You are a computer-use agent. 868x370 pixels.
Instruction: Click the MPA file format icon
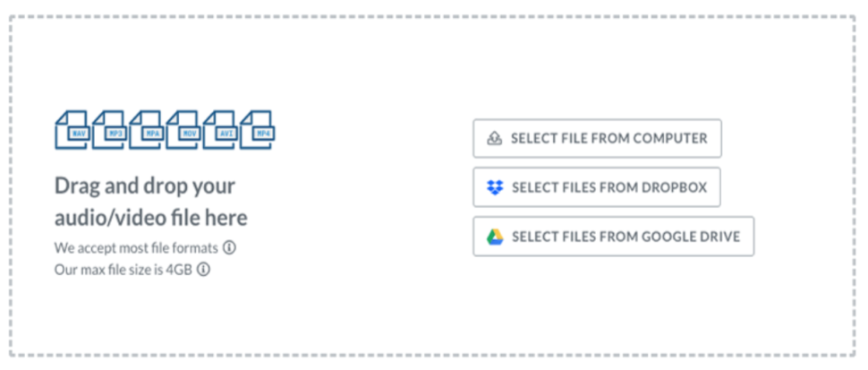coord(146,130)
